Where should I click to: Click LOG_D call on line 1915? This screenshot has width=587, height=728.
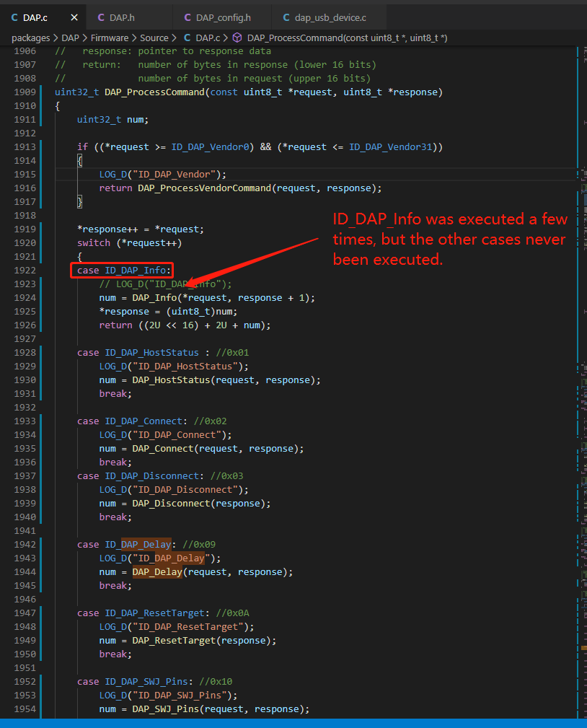(112, 174)
